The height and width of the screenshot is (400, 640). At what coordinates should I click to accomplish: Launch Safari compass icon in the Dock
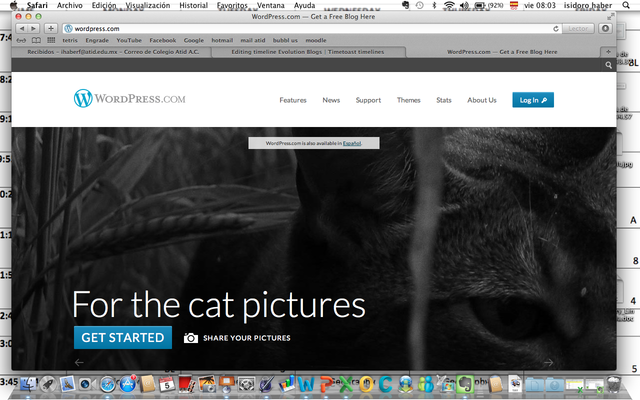(108, 384)
